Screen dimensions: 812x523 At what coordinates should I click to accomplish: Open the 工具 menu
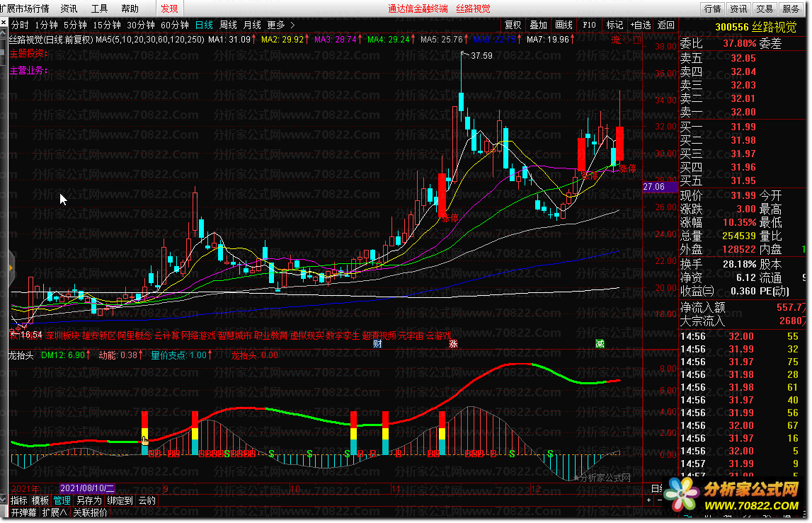pyautogui.click(x=99, y=8)
